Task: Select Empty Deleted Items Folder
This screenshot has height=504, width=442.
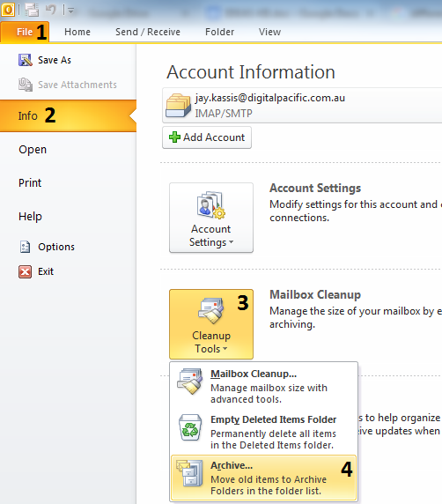Action: (264, 432)
